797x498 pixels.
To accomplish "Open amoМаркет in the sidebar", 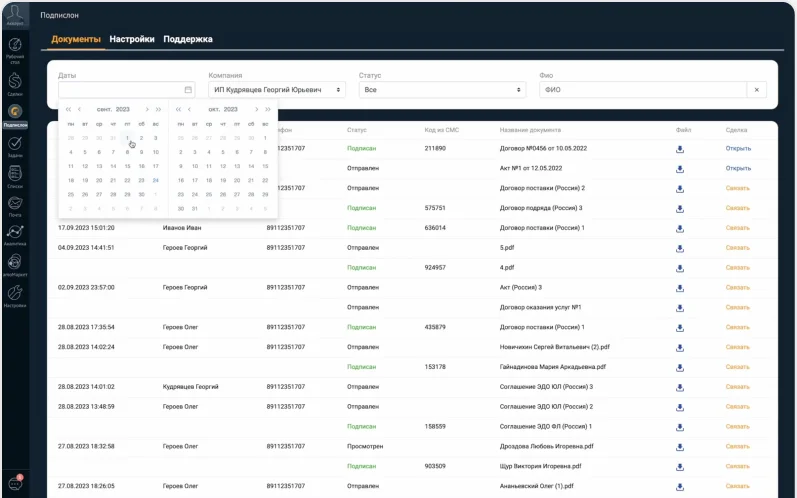I will 15,265.
